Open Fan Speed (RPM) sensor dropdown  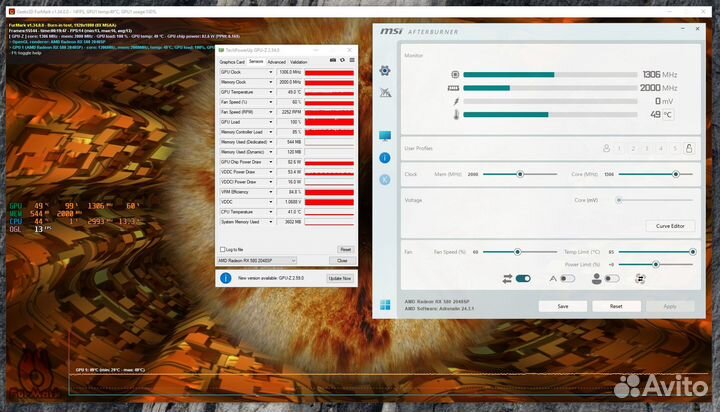pyautogui.click(x=270, y=112)
